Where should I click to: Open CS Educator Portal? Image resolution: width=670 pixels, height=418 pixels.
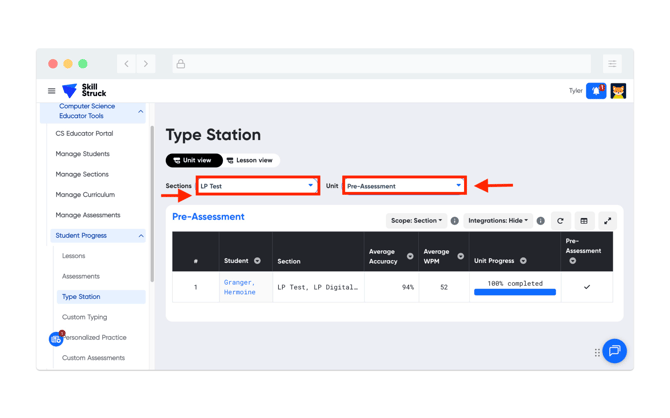84,133
